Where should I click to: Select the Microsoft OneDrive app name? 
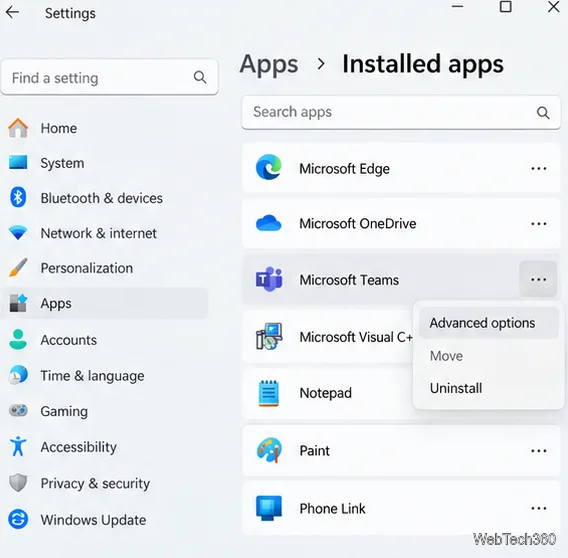[358, 224]
